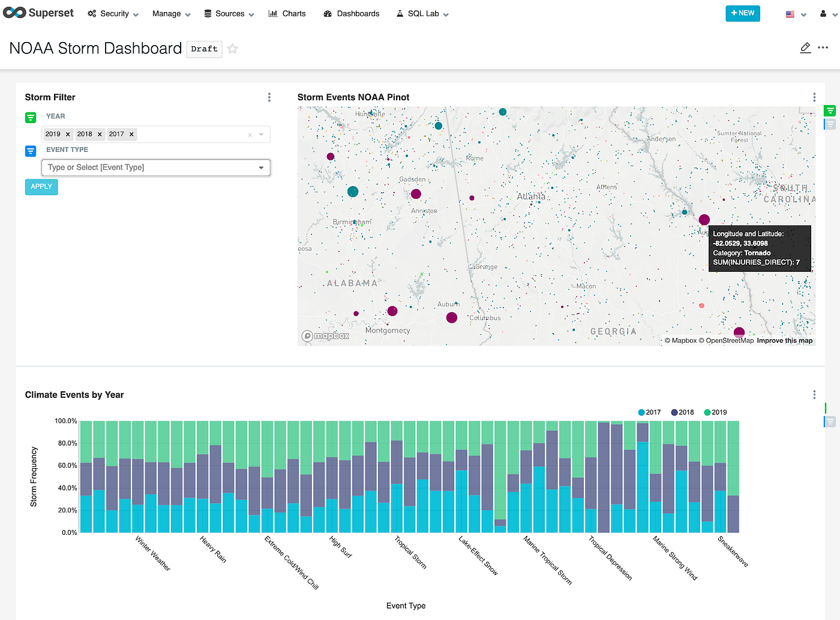Click the Winter Weather axis label
This screenshot has height=620, width=840.
[x=152, y=553]
